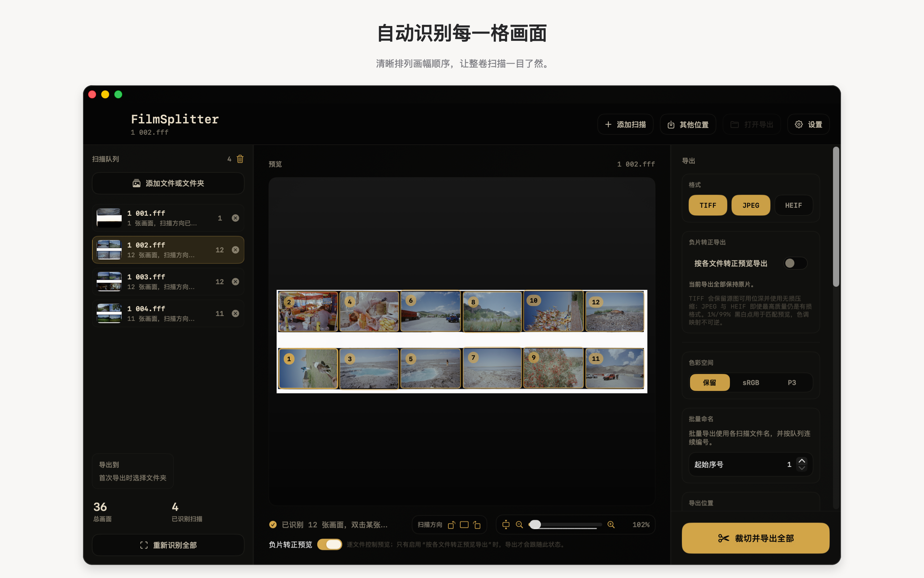
Task: Select 1 001.fff in the scan queue
Action: pyautogui.click(x=168, y=218)
